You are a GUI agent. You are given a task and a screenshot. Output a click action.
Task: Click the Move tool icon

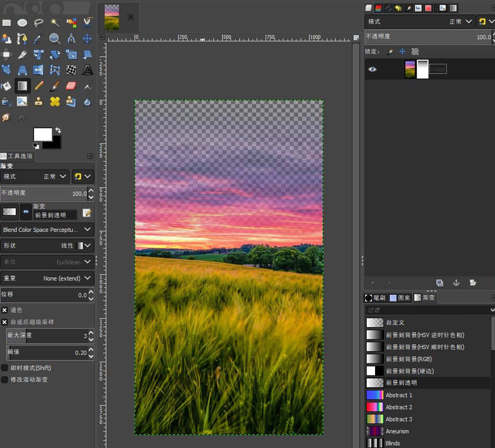tap(87, 38)
